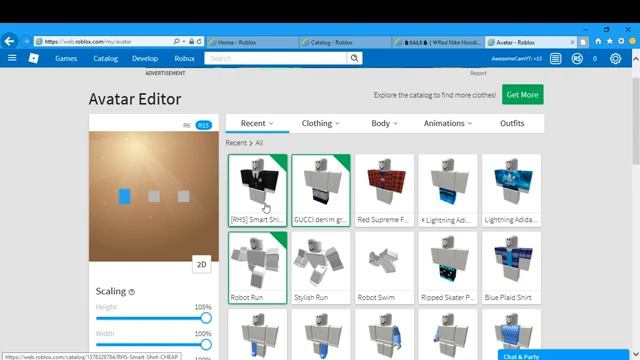Click the Roblox logo icon

click(x=33, y=58)
